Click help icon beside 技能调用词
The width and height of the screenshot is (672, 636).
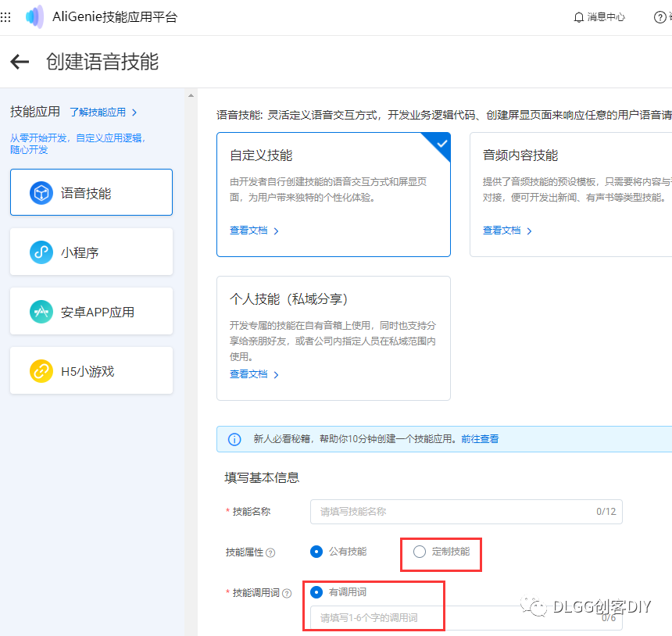point(287,593)
